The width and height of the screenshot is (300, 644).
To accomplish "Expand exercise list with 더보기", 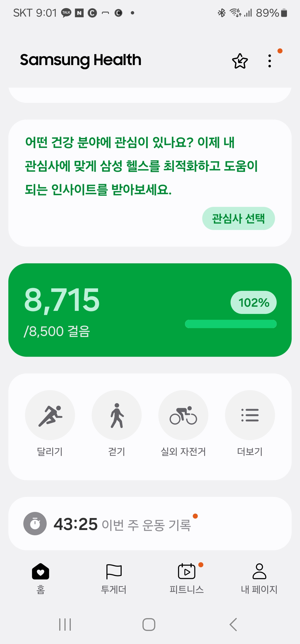I will coord(250,415).
